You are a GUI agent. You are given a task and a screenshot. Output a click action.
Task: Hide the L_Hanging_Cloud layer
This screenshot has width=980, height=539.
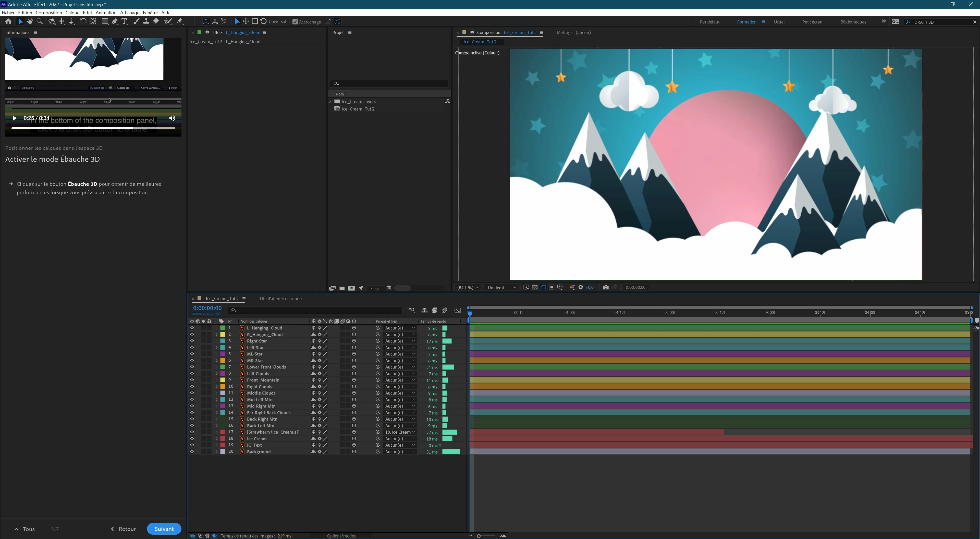pyautogui.click(x=192, y=328)
